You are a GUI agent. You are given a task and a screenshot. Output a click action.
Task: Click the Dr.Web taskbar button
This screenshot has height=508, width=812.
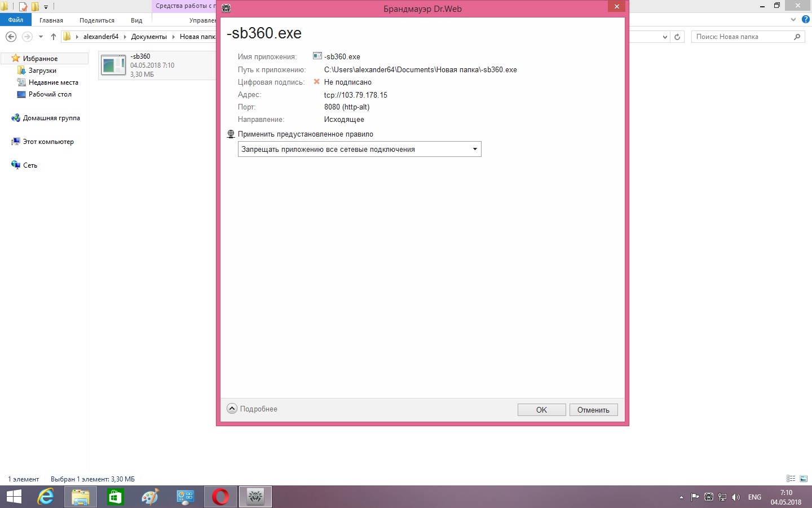[x=255, y=497]
